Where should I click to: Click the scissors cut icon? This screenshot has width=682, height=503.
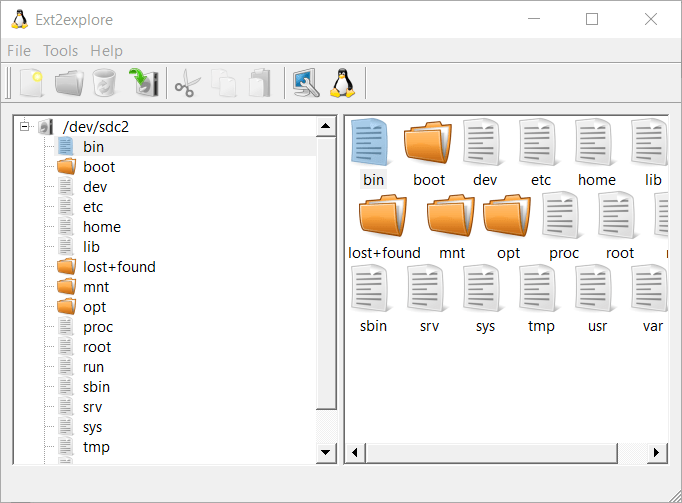187,84
